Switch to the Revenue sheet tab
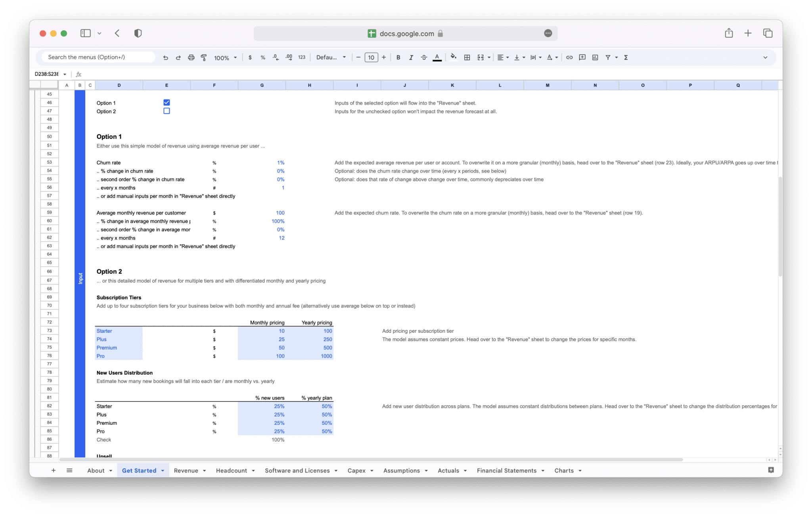Screen dimensions: 812x516 click(186, 470)
